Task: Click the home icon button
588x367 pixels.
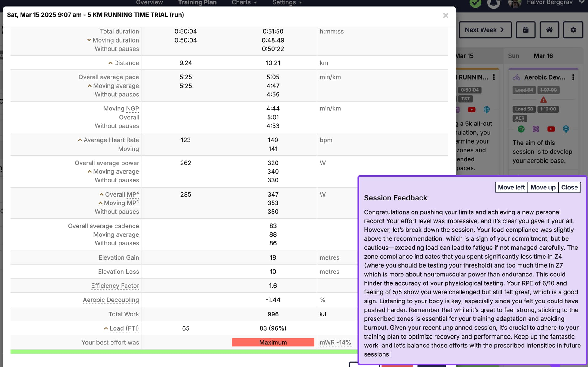Action: pyautogui.click(x=549, y=30)
